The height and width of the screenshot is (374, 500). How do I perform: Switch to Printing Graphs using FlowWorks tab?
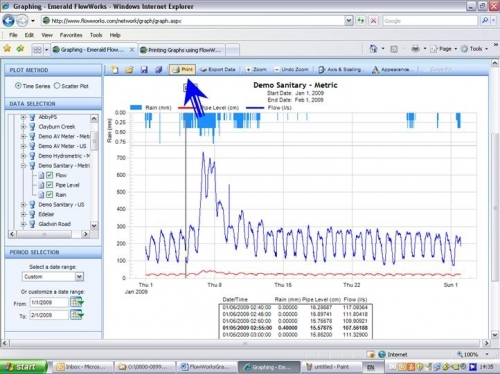coord(182,50)
